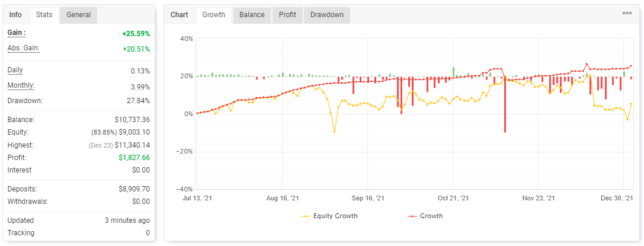This screenshot has width=644, height=246.
Task: Click the Oct 21, '21 axis label
Action: [x=453, y=198]
